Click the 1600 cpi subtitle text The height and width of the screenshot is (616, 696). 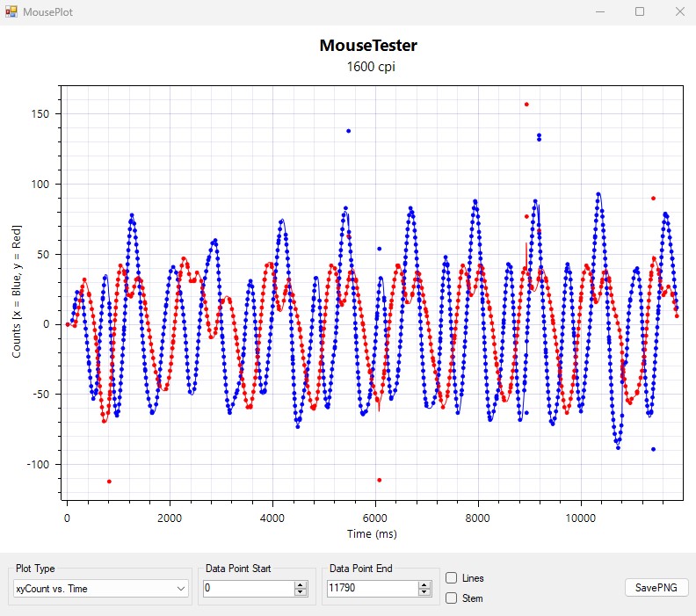point(367,67)
